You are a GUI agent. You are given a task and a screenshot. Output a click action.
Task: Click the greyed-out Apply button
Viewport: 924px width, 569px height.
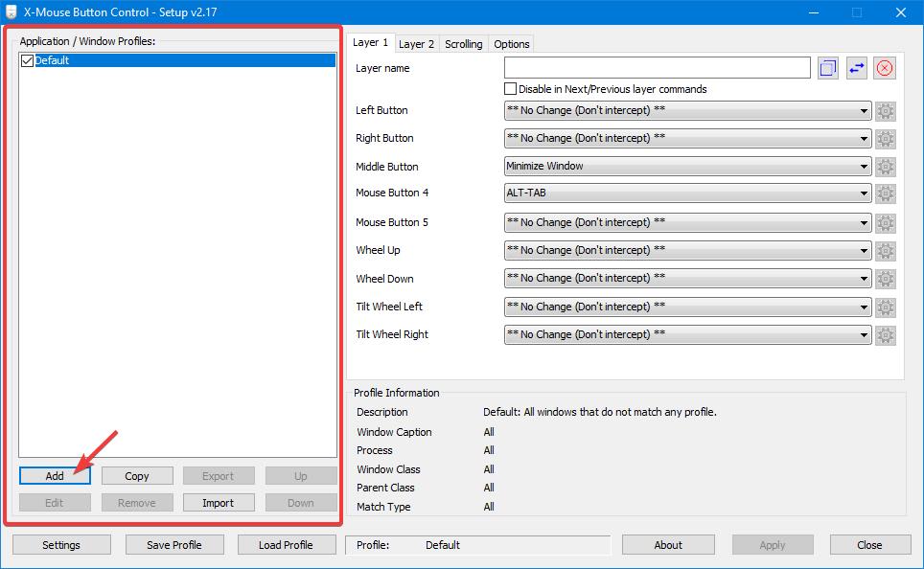click(773, 545)
